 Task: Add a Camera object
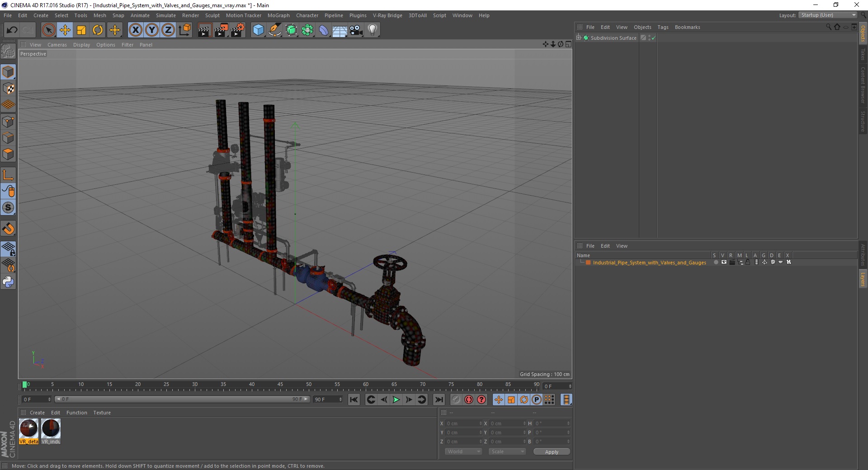(356, 30)
